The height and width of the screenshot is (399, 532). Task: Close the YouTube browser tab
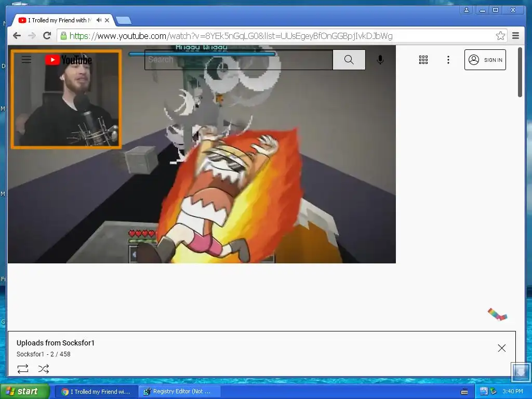(107, 20)
